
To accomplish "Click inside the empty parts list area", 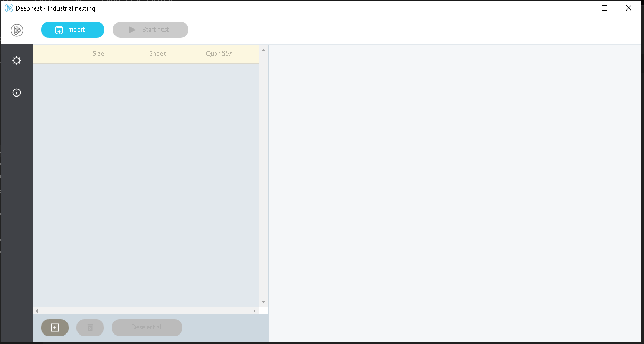I will 146,185.
